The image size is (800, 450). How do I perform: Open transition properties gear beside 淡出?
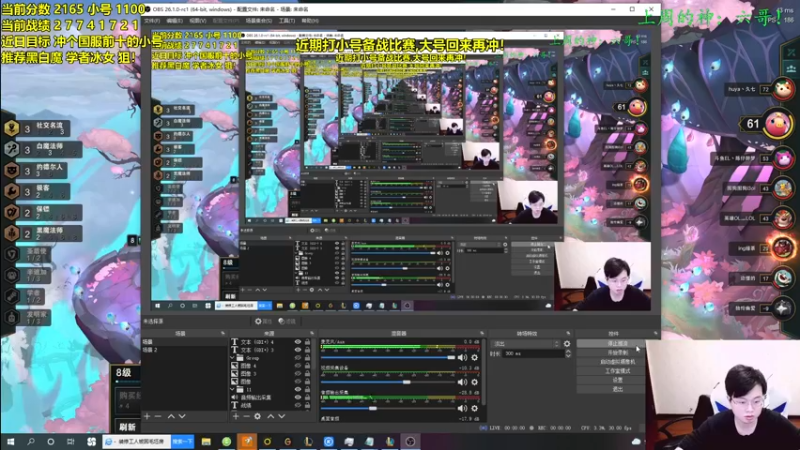(567, 344)
